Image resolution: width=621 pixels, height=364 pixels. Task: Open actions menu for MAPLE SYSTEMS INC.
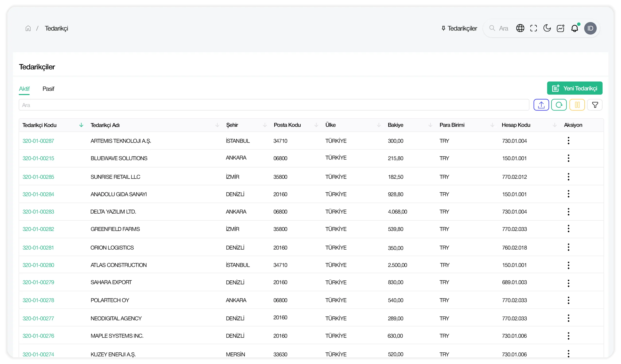pos(569,336)
